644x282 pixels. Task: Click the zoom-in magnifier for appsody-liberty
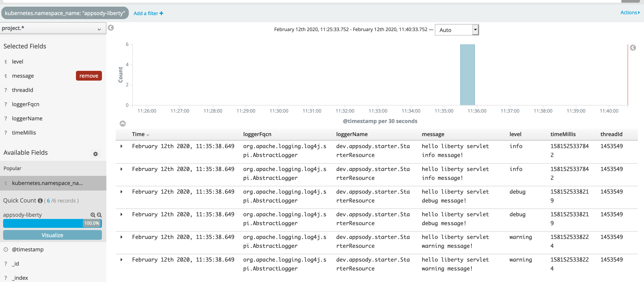point(93,215)
